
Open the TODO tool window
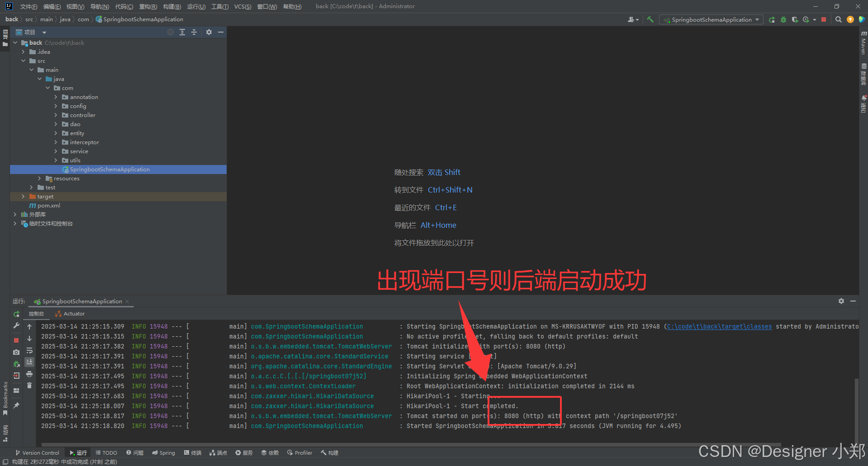(x=106, y=452)
